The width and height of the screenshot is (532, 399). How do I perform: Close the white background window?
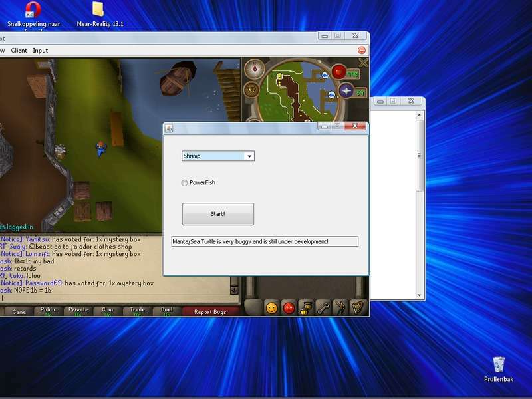coord(411,101)
